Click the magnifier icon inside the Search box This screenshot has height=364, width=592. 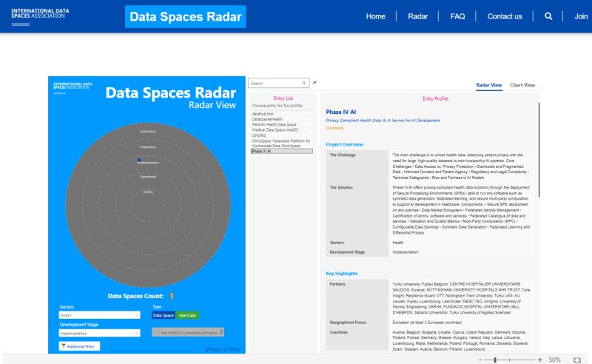(304, 83)
